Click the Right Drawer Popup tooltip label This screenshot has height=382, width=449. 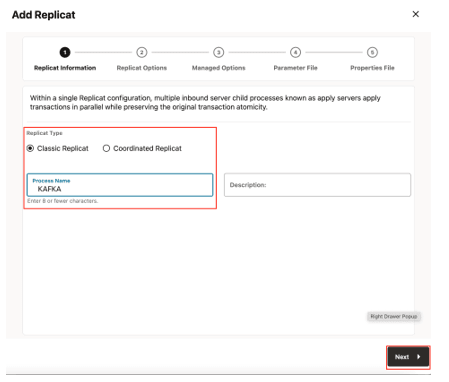tap(394, 316)
